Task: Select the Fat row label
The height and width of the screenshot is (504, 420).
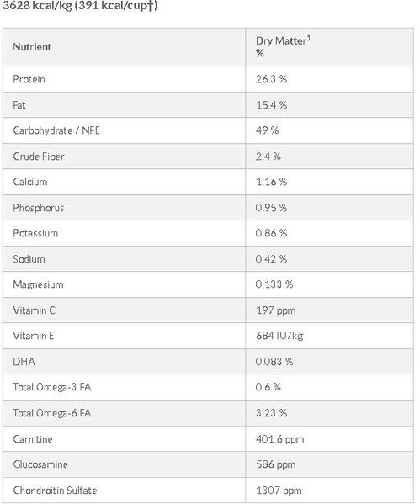Action: (19, 105)
